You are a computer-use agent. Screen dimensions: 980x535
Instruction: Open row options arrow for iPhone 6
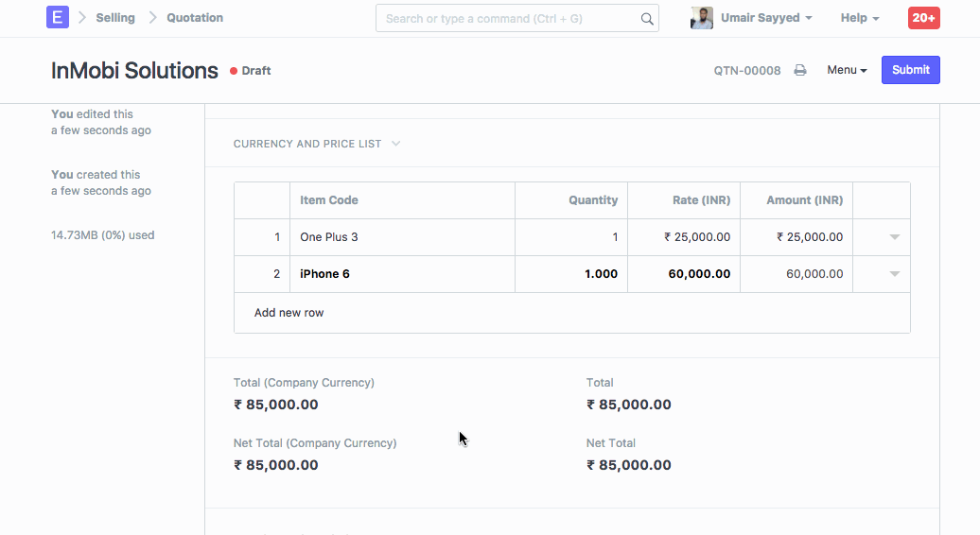tap(894, 274)
